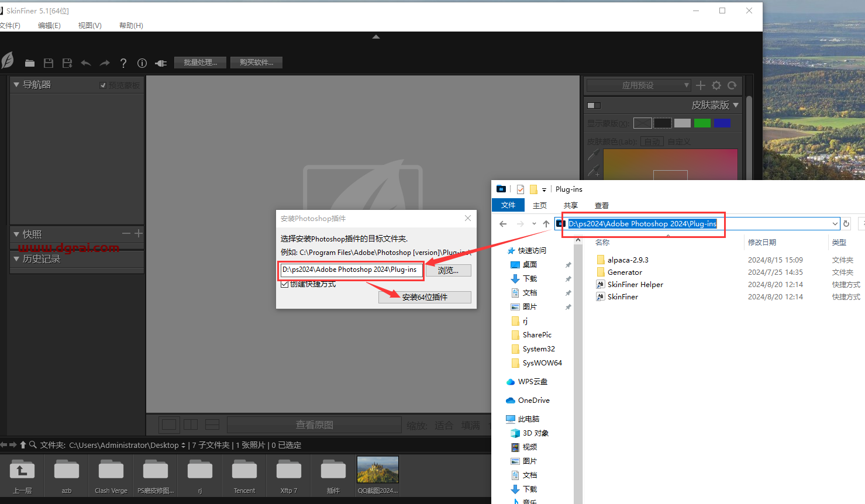Click the plugin path input field
Screen dimensions: 865x504
point(350,270)
